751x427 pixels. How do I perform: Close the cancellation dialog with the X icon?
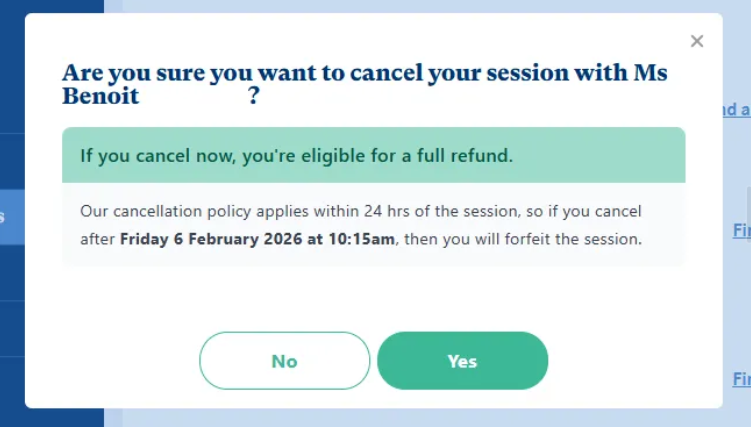[697, 41]
